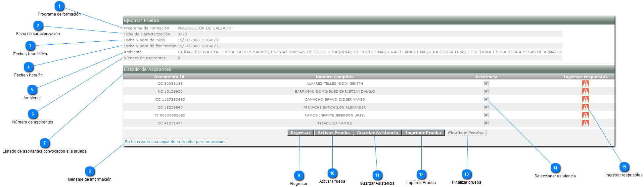Viewport: 644px width, 187px height.
Task: Toggle attendance for RAMOS INFANTE JEFERSON URIEL
Action: (x=486, y=115)
